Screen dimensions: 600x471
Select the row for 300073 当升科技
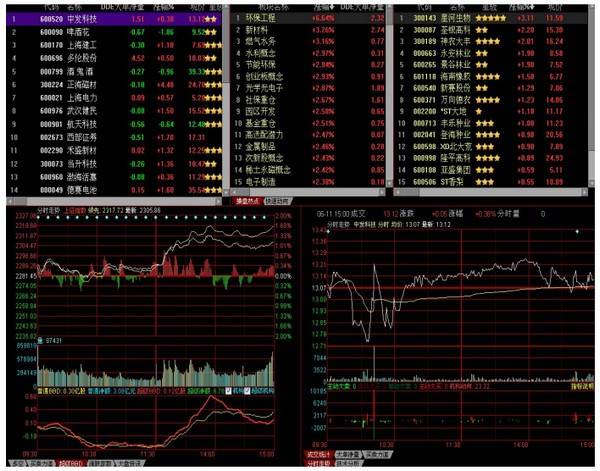pyautogui.click(x=114, y=164)
